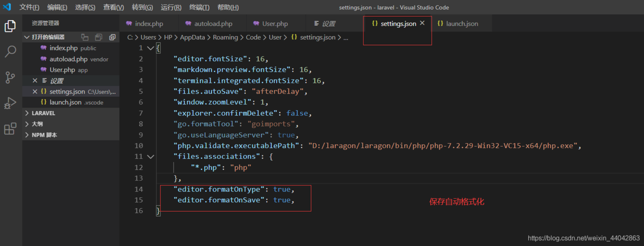644x246 pixels.
Task: Open the 文件(F) menu
Action: coord(30,7)
